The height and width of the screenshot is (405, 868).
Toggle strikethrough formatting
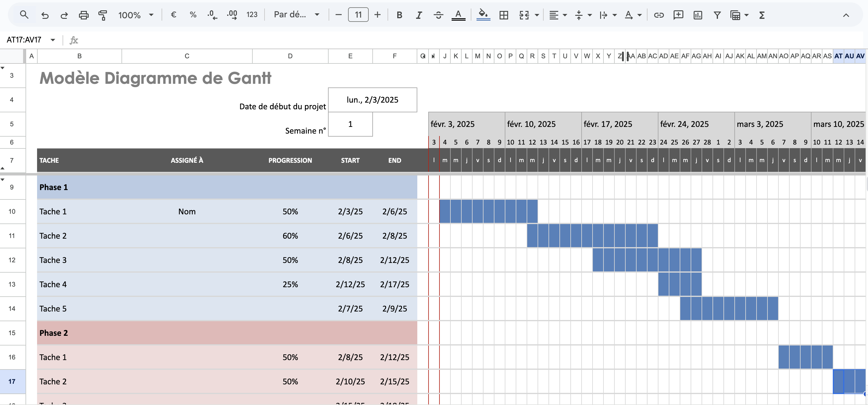(x=438, y=15)
